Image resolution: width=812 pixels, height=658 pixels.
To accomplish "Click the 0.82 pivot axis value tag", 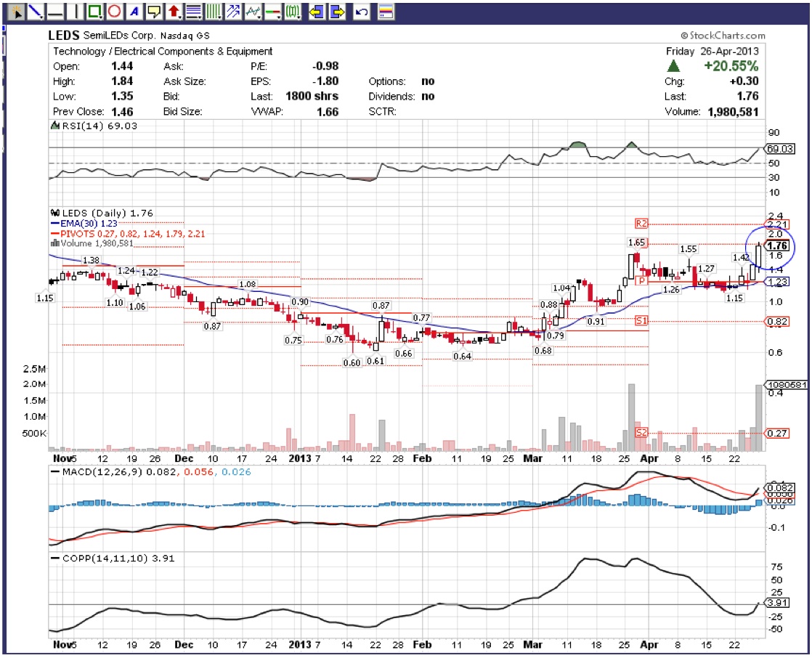I will (x=777, y=322).
